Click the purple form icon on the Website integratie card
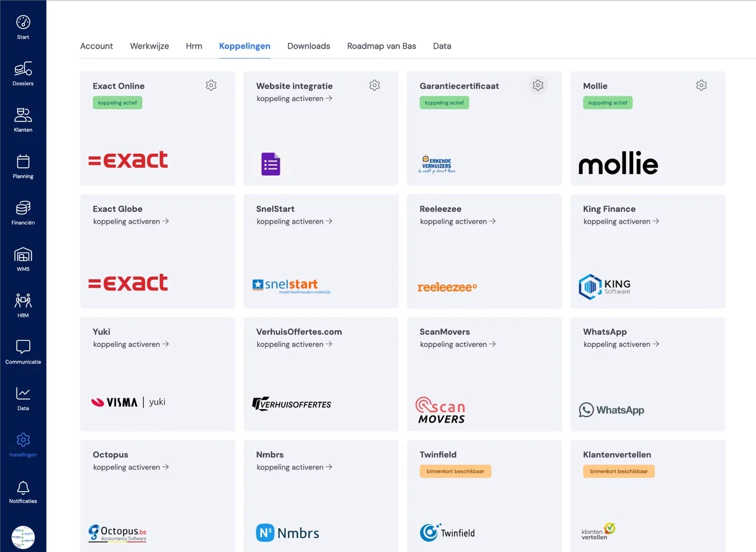This screenshot has height=552, width=756. (x=271, y=164)
